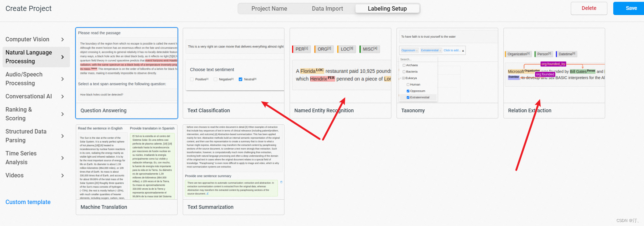Image resolution: width=644 pixels, height=226 pixels.
Task: Click the Microsoft Organization entity
Action: [x=524, y=71]
